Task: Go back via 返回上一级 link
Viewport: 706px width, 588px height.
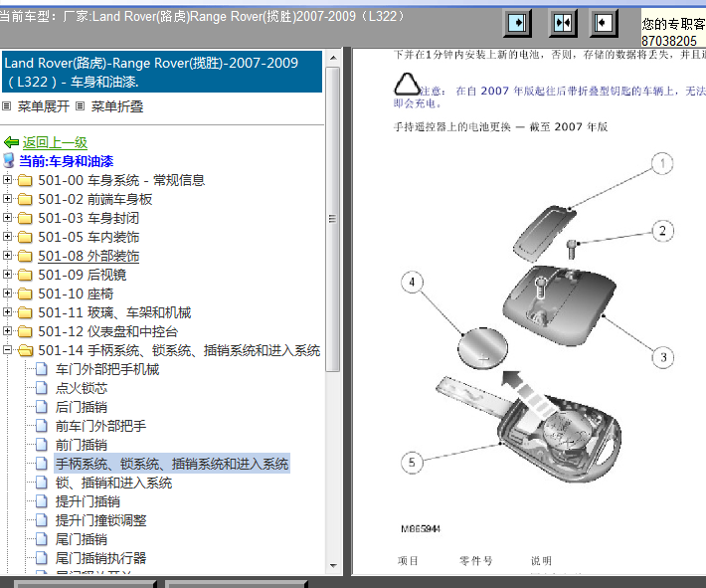Action: pos(55,143)
